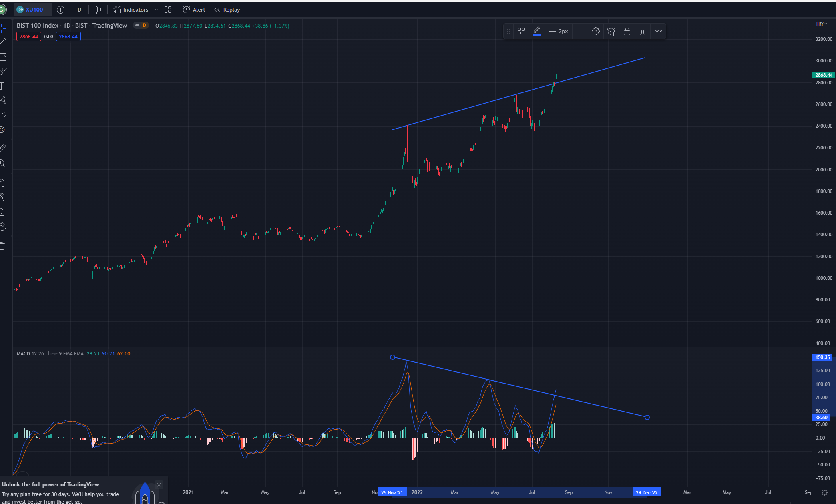Open drawing settings gear in floating toolbar
836x504 pixels.
point(596,31)
